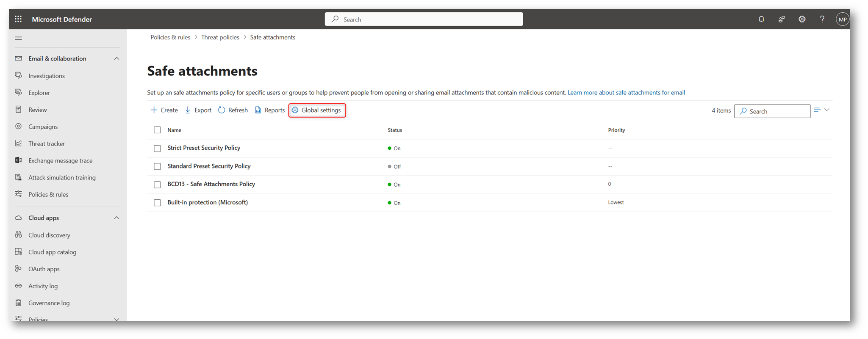Click the Policies & rules sliders icon
868x339 pixels.
[x=18, y=194]
